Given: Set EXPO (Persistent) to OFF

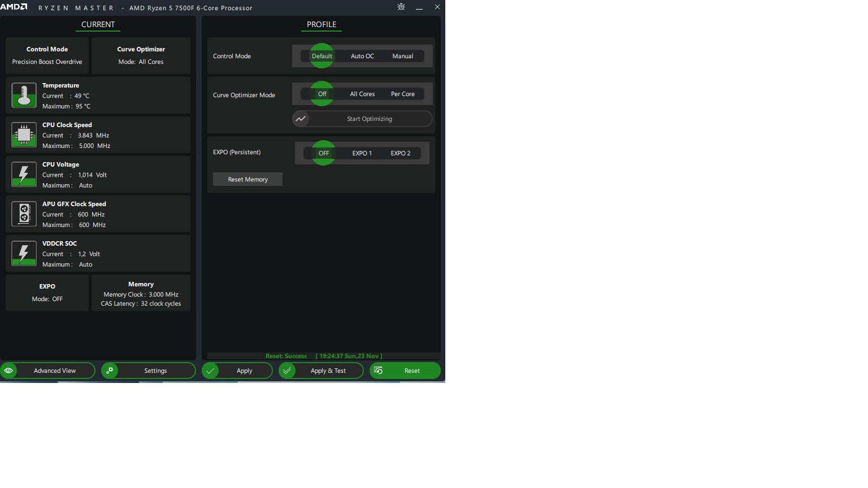Looking at the screenshot, I should click(x=324, y=153).
